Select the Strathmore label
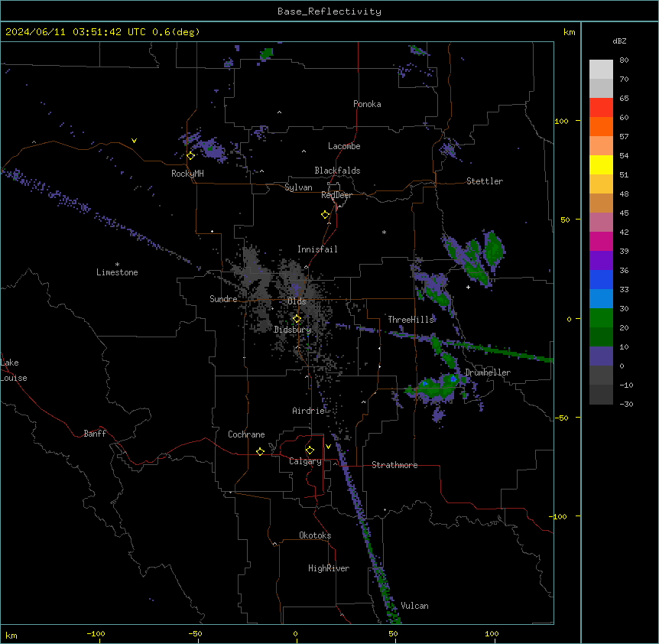Screen dimensions: 659x644 coord(394,465)
